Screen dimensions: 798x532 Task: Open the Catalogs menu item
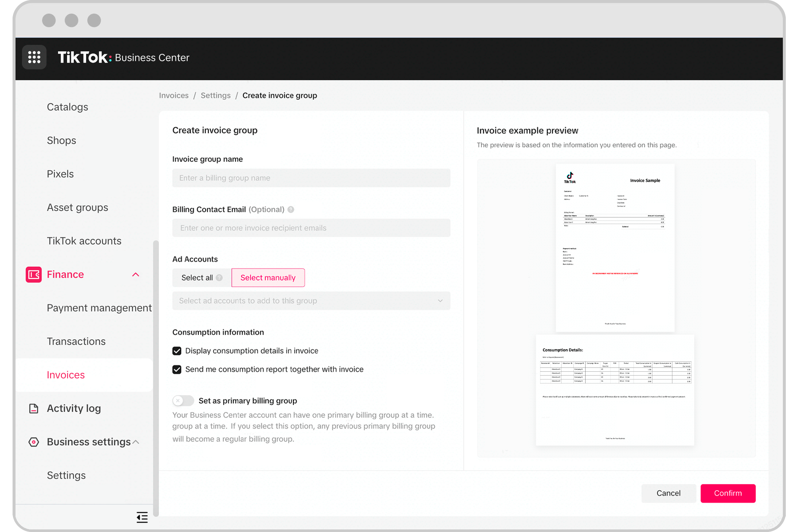coord(67,106)
